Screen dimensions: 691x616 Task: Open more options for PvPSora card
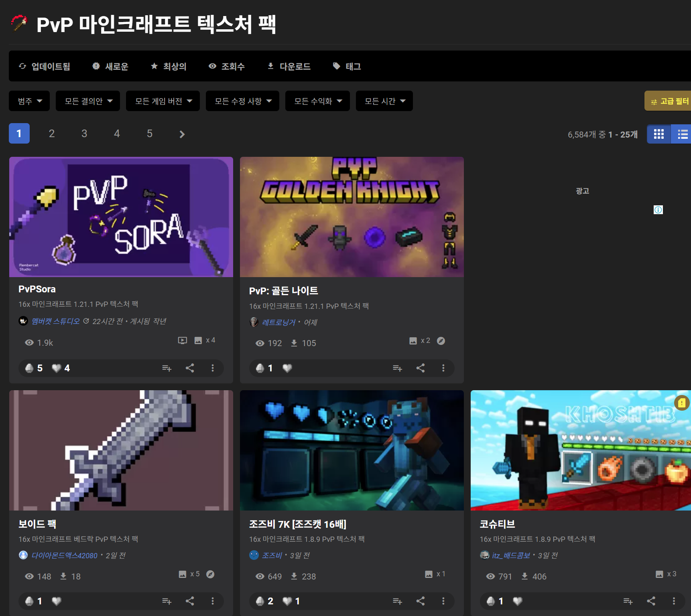pos(213,368)
